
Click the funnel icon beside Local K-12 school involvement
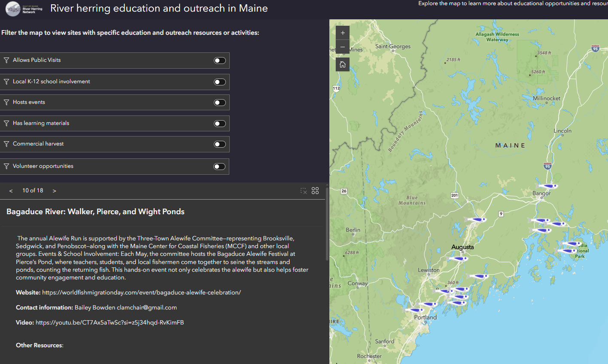click(x=6, y=82)
